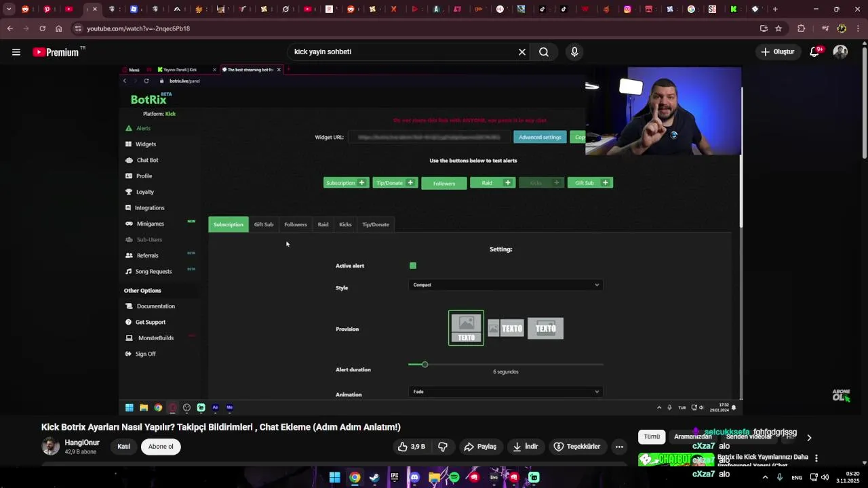The height and width of the screenshot is (488, 868).
Task: Join the channel with Katıl
Action: (x=124, y=447)
